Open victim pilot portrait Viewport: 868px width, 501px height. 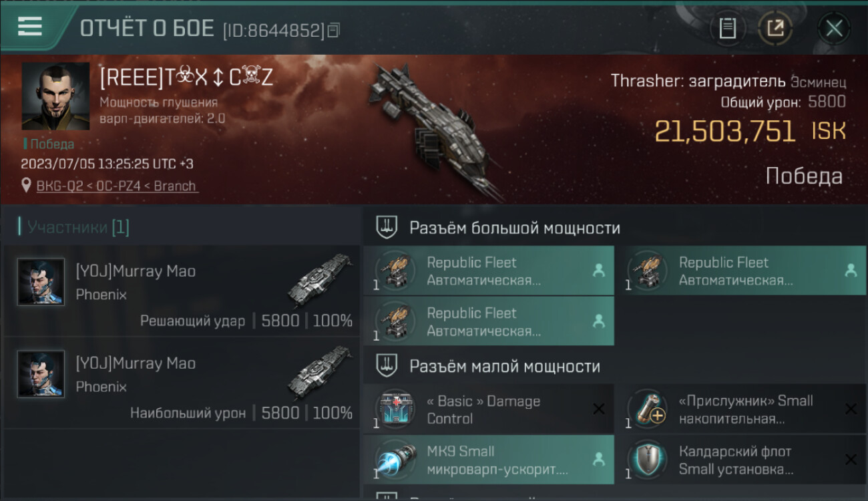55,96
